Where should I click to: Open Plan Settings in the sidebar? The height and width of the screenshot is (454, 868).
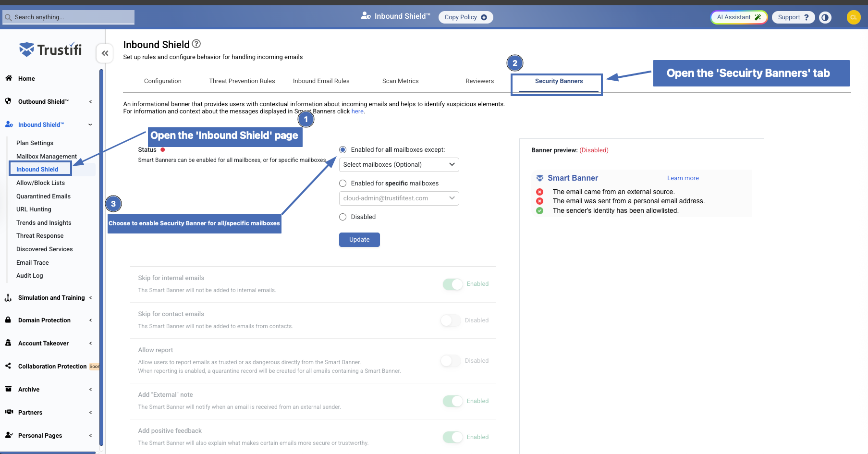[35, 143]
